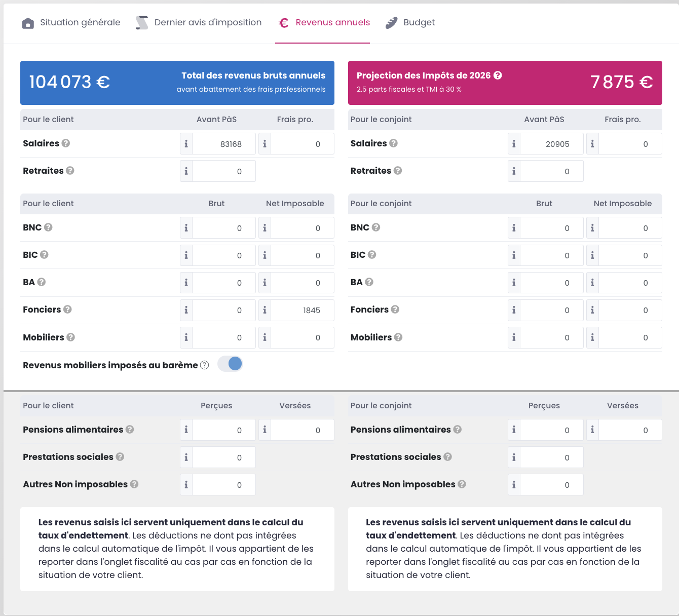679x616 pixels.
Task: Focus conjoint Pensions alimentaires Perçues field
Action: [x=551, y=430]
